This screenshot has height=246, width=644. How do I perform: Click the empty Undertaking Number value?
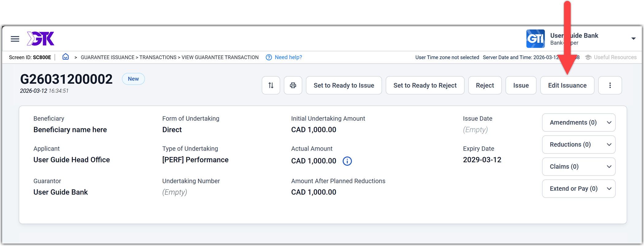[174, 192]
